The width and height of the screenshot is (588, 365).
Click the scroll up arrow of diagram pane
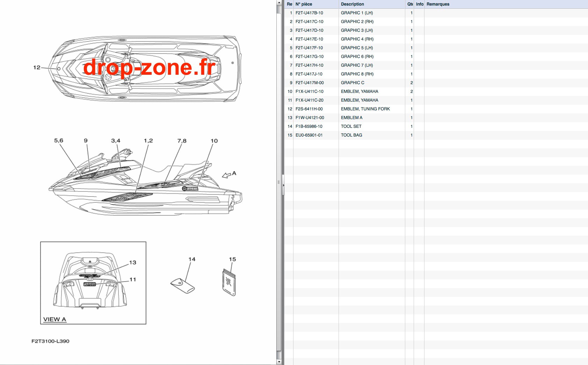click(278, 3)
